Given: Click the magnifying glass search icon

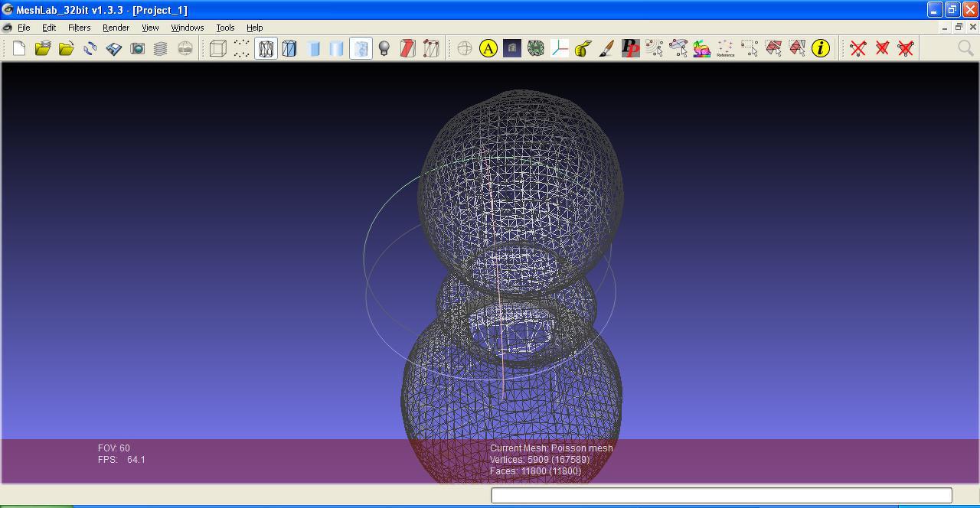Looking at the screenshot, I should coord(966,48).
